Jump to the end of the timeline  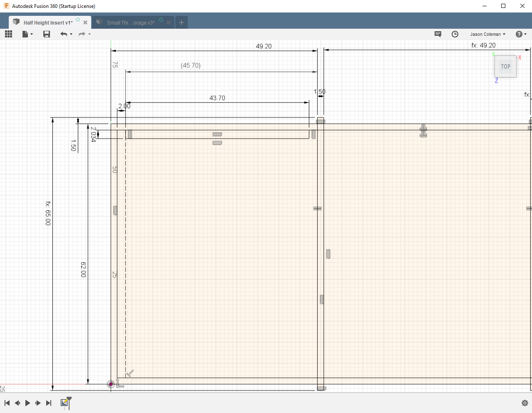click(48, 403)
